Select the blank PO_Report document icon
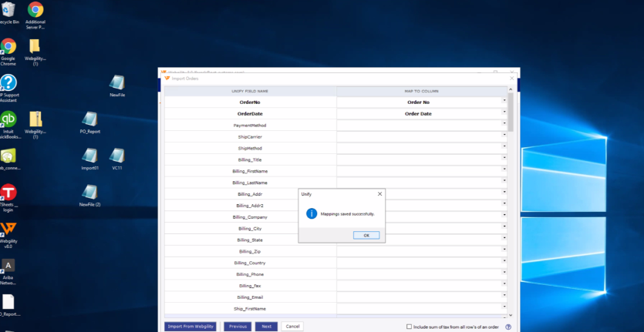This screenshot has height=332, width=644. click(8, 302)
